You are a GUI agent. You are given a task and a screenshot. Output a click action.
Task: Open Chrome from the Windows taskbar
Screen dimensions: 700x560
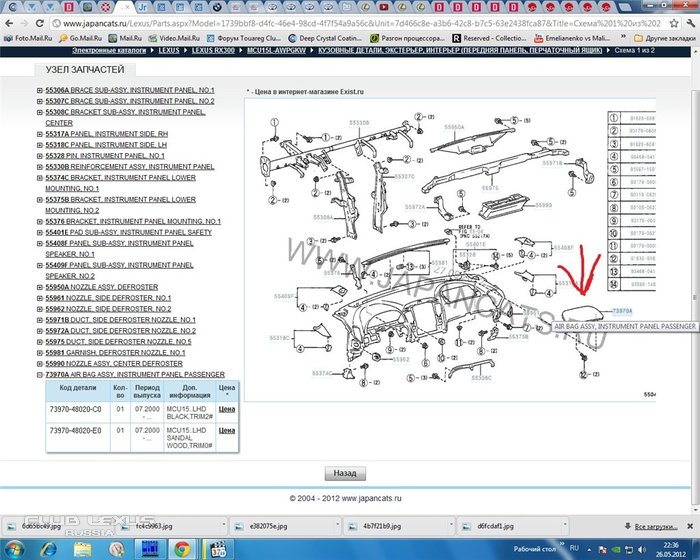coord(182,549)
